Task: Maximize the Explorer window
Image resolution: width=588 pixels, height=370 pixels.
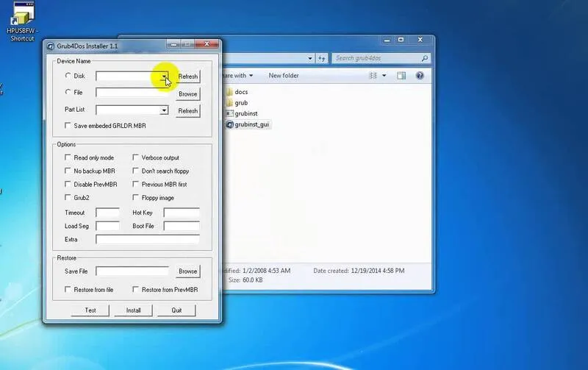Action: pos(401,40)
